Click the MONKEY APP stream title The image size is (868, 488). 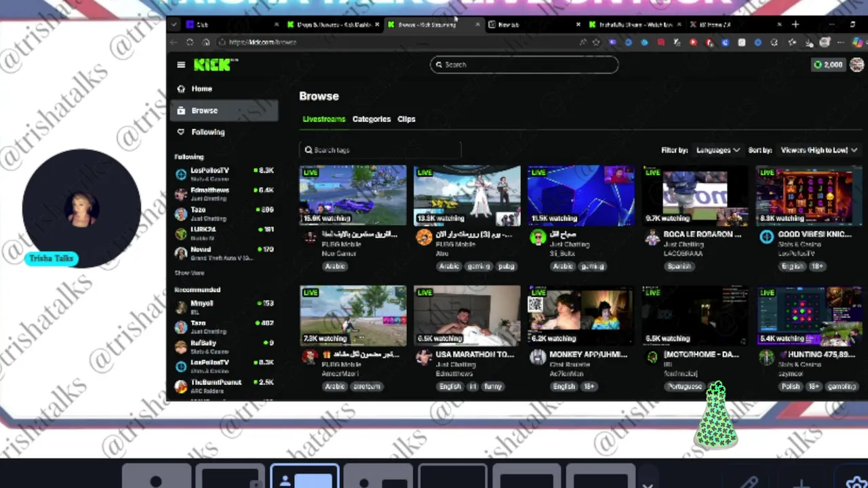(589, 354)
